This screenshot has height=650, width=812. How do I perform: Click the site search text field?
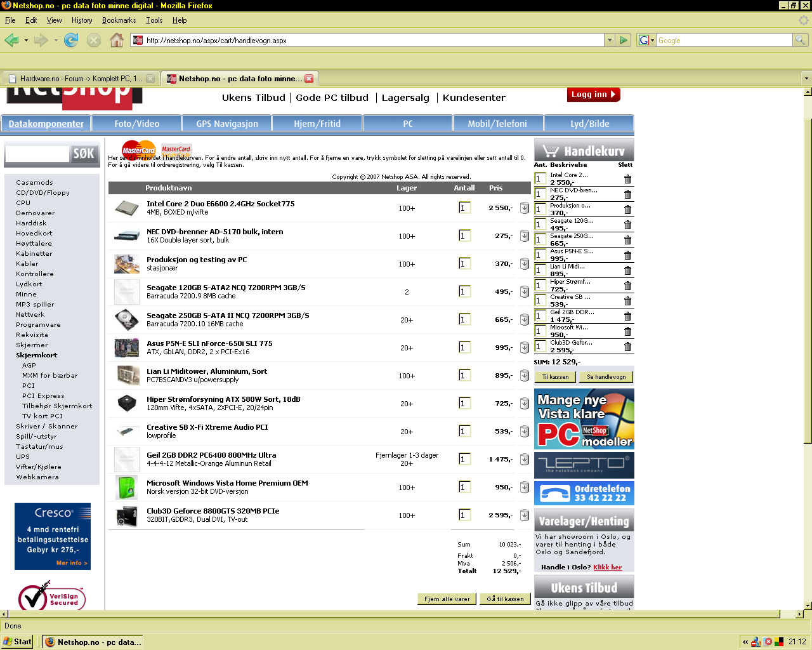[x=37, y=154]
